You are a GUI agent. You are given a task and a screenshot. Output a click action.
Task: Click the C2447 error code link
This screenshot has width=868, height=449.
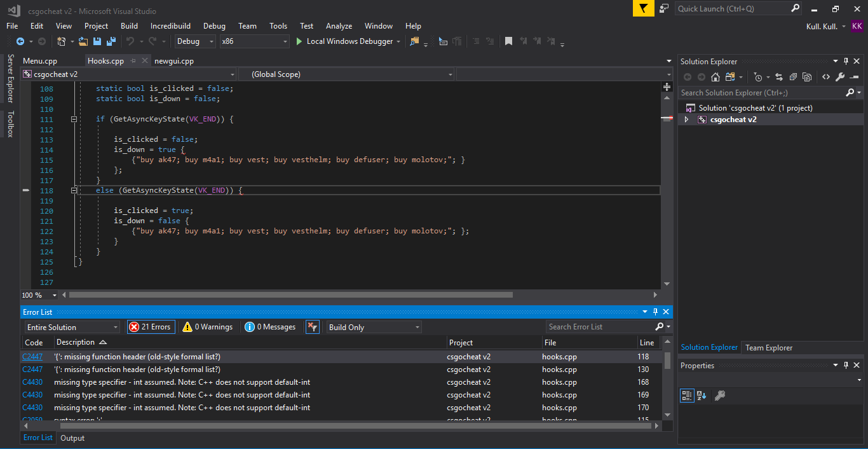32,357
